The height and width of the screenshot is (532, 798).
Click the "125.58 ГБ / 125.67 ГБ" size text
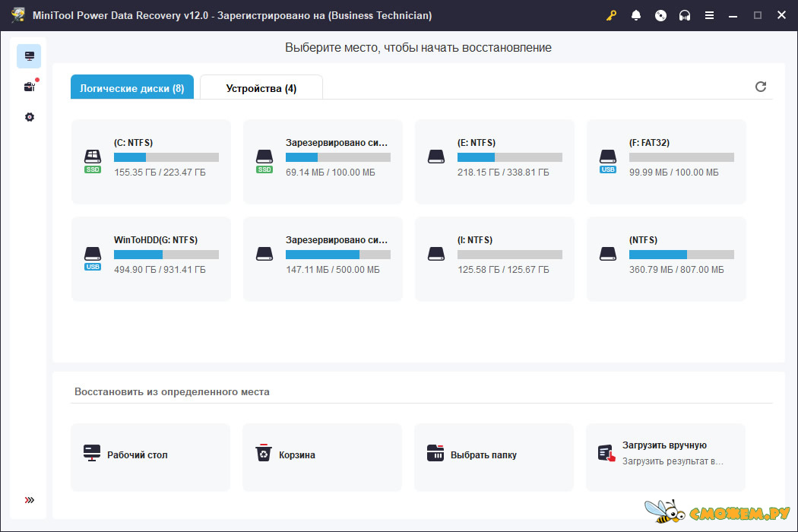coord(503,270)
